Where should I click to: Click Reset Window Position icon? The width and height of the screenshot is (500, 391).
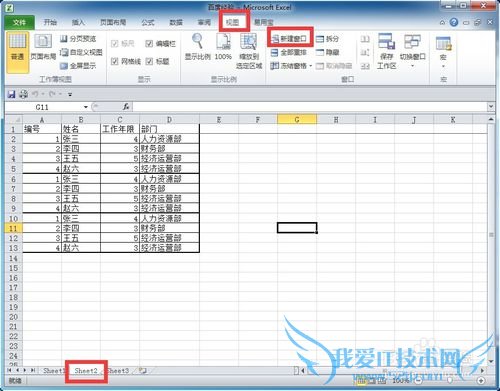point(365,66)
